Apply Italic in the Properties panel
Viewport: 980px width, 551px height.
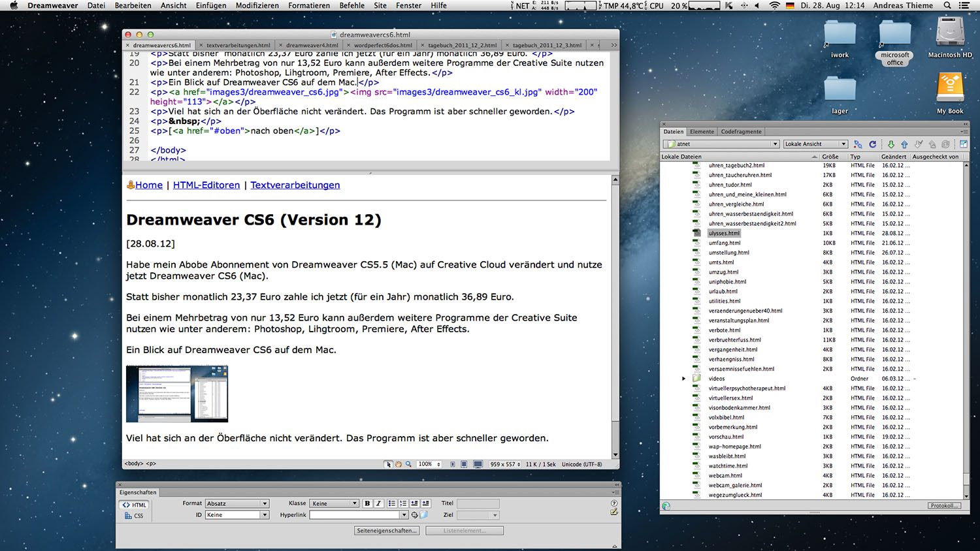coord(378,503)
